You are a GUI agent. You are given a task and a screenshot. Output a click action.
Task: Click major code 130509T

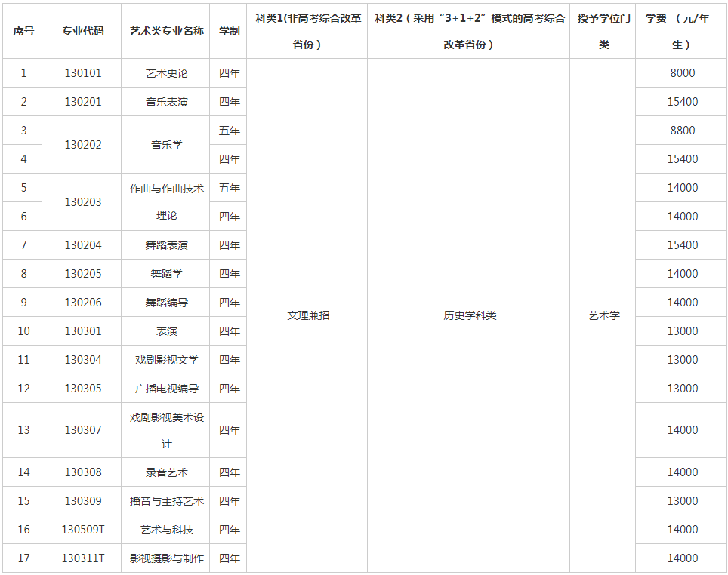pyautogui.click(x=82, y=530)
